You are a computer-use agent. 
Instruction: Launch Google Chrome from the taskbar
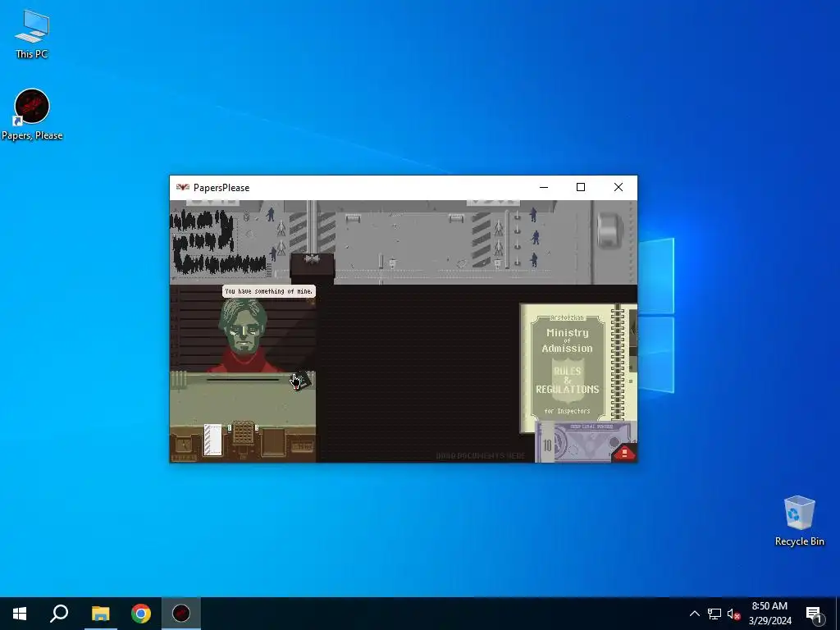click(141, 614)
